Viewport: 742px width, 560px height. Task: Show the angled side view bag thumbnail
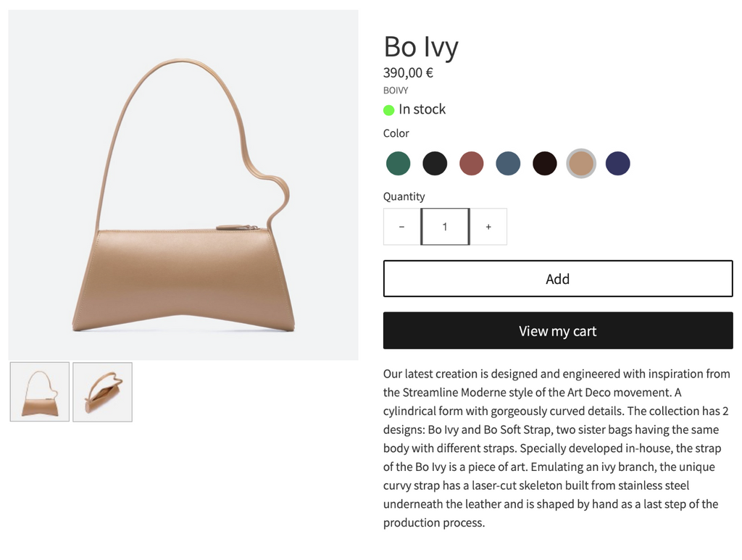pyautogui.click(x=102, y=392)
